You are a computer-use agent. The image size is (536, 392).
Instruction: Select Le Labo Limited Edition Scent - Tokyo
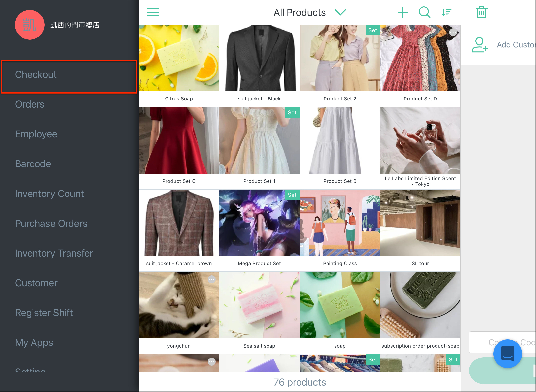pyautogui.click(x=420, y=148)
